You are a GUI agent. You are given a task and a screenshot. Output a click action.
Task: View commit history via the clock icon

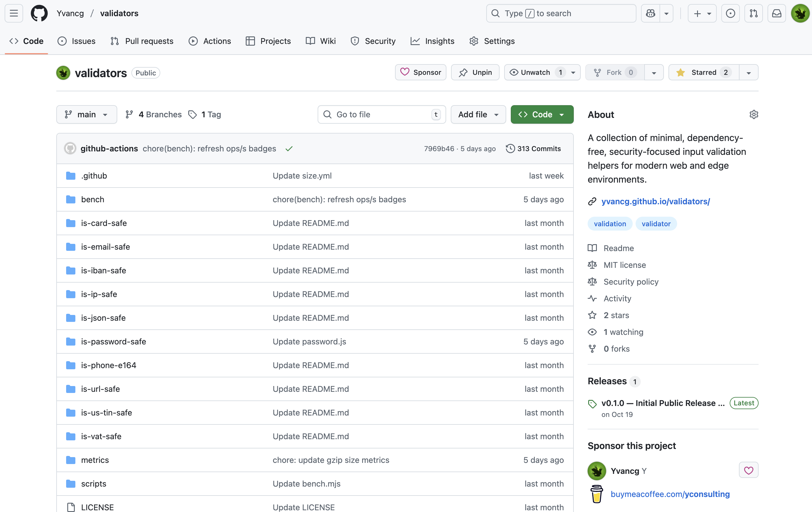pos(511,149)
